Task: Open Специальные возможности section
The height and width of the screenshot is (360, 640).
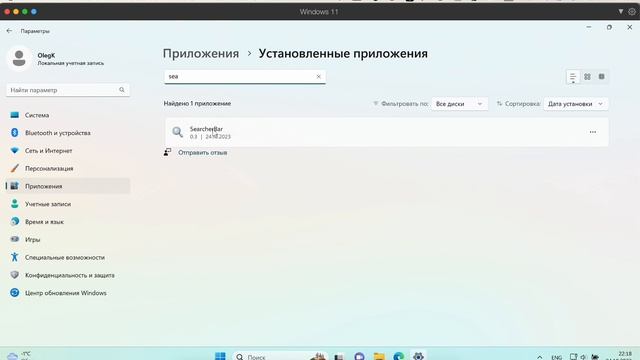Action: 68,257
